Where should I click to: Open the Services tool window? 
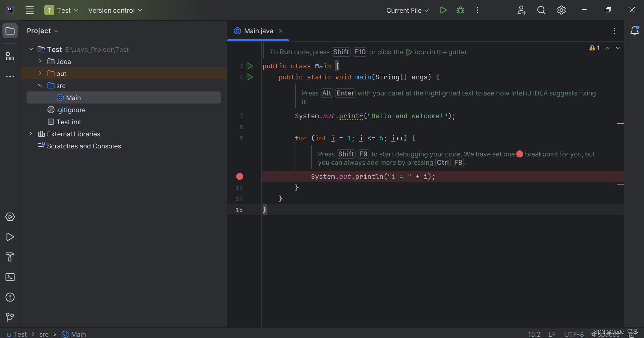pos(10,217)
